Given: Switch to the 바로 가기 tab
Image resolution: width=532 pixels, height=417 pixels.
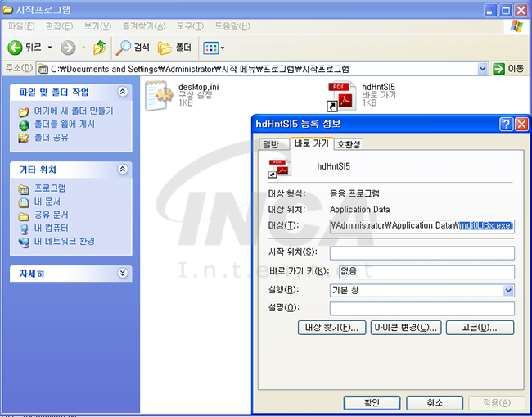Looking at the screenshot, I should [x=312, y=143].
